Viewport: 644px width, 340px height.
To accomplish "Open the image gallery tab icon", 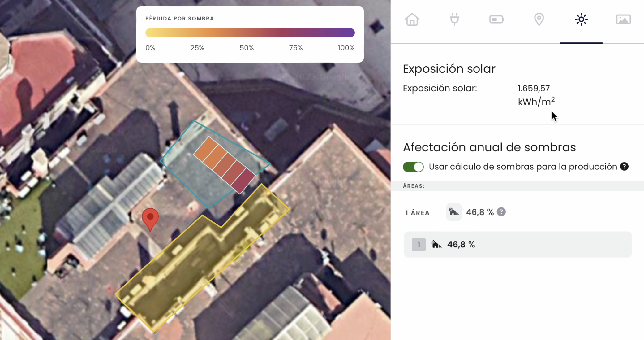I will click(x=623, y=20).
